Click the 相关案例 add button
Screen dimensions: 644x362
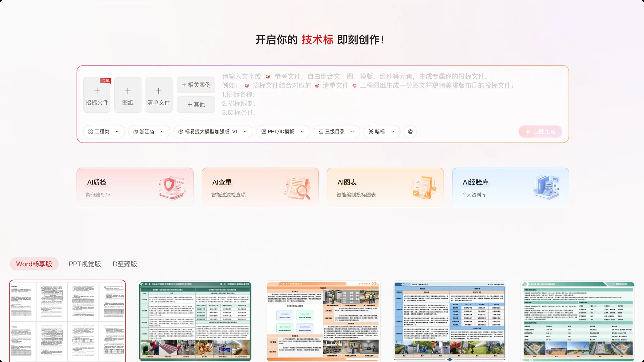tap(196, 85)
